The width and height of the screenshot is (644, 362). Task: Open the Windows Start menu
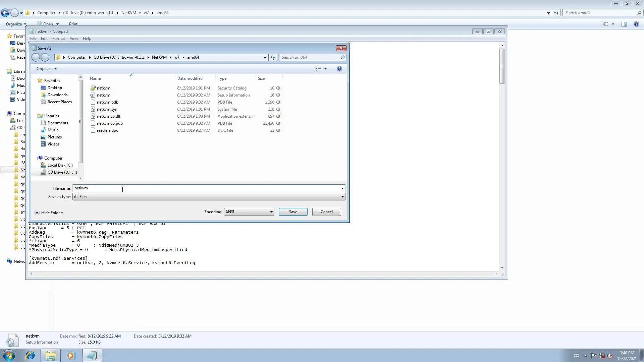9,355
